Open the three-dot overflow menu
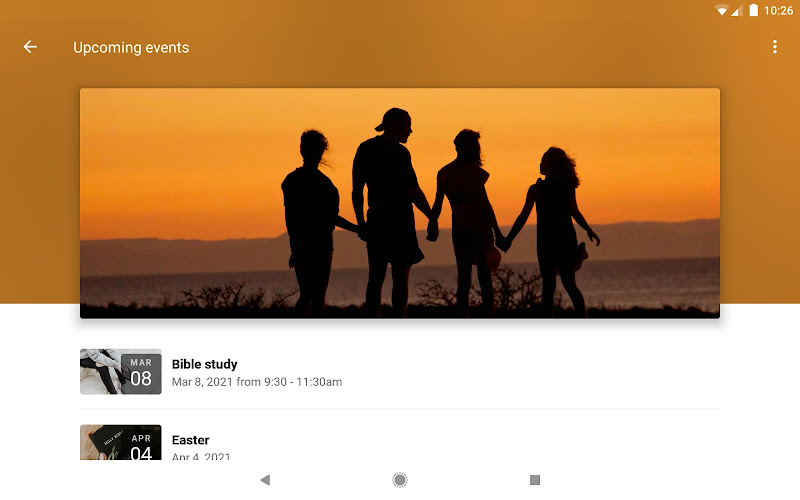The image size is (800, 500). point(774,47)
